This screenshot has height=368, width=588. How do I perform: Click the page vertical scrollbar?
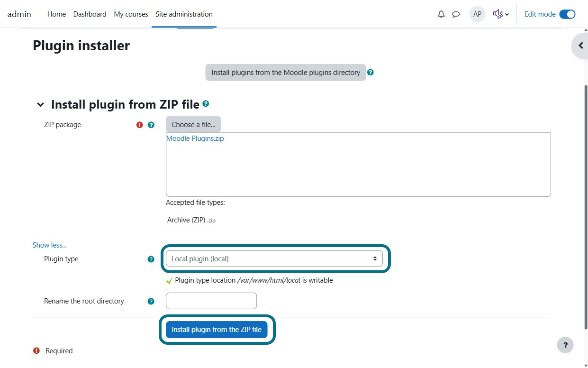click(x=586, y=206)
